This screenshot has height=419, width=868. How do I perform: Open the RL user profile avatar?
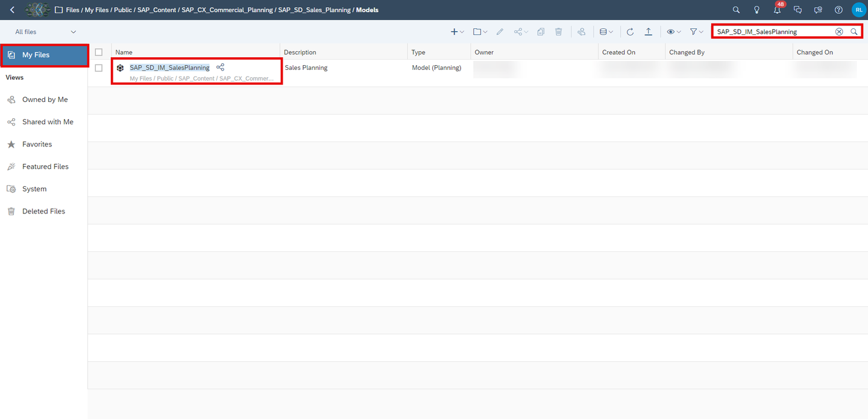[x=858, y=10]
